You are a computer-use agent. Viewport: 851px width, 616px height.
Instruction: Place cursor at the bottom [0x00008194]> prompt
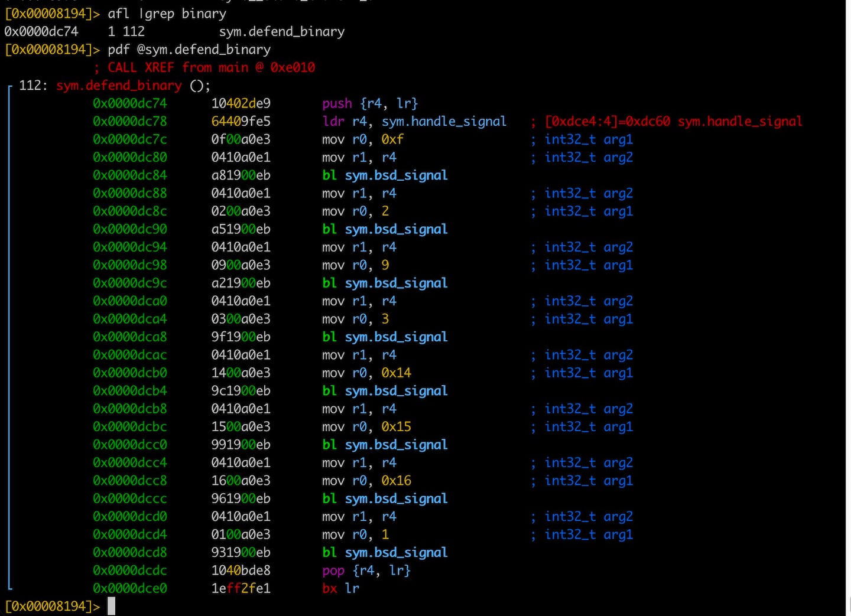tap(111, 607)
